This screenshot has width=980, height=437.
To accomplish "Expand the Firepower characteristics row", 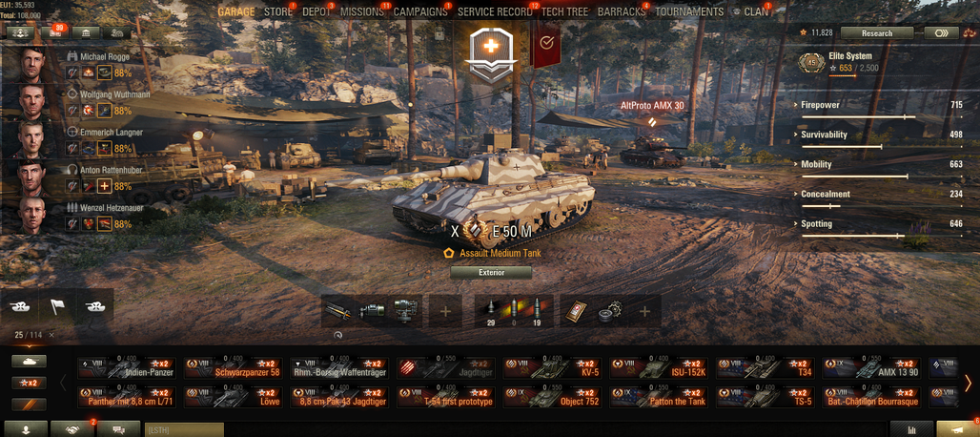I will 882,108.
